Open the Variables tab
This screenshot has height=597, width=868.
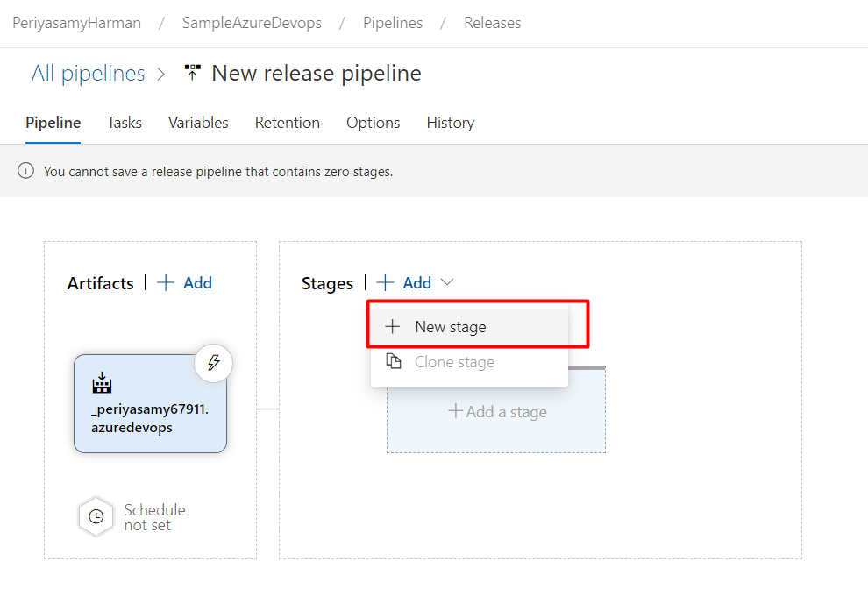pos(197,123)
